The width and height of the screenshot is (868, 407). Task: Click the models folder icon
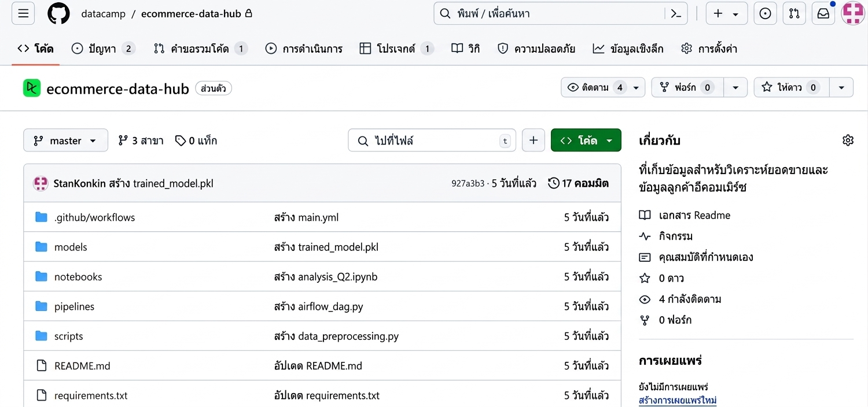(x=41, y=247)
